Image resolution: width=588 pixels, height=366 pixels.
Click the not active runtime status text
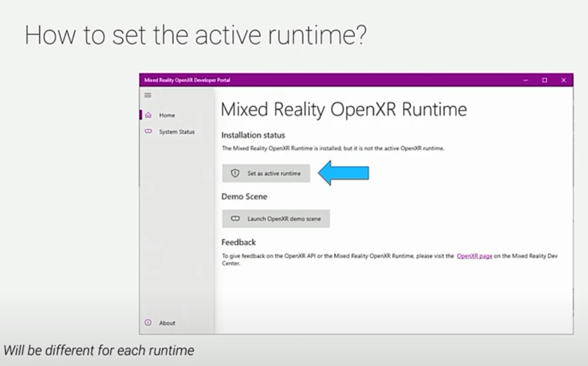pyautogui.click(x=333, y=149)
